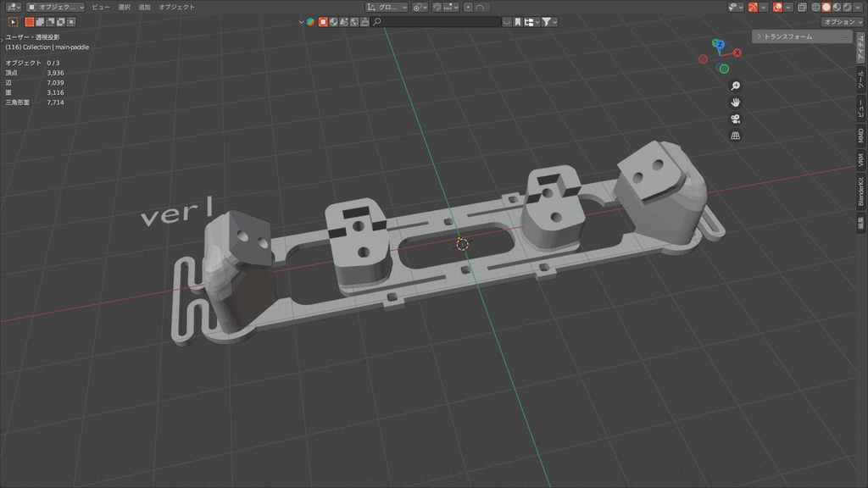Viewport: 868px width, 488px height.
Task: Click the camera view icon
Action: pos(734,119)
